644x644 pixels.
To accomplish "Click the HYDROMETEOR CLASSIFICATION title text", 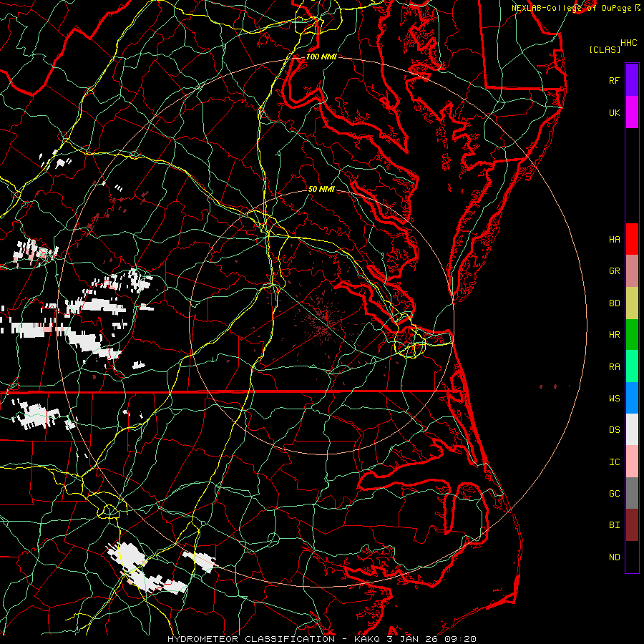I will (251, 639).
